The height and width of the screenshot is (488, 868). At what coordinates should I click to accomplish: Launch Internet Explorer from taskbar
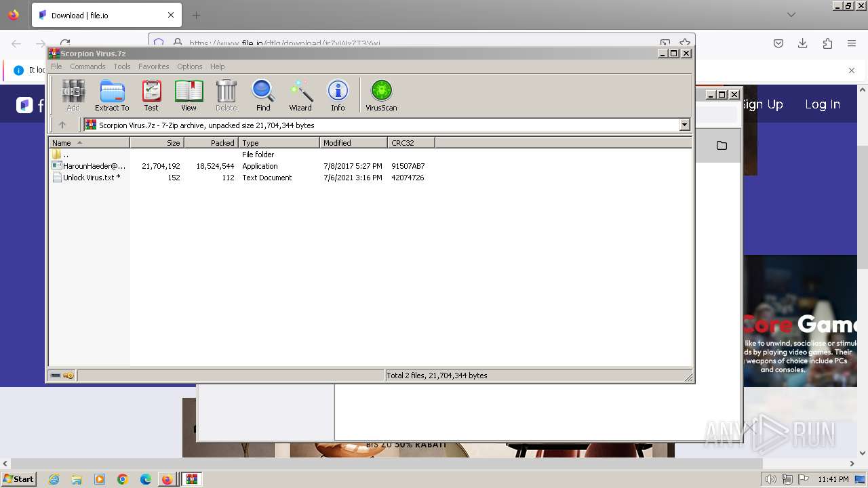click(54, 479)
